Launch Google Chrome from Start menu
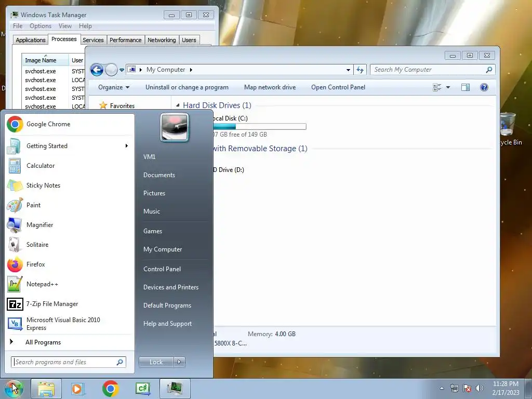The image size is (532, 399). click(x=69, y=124)
